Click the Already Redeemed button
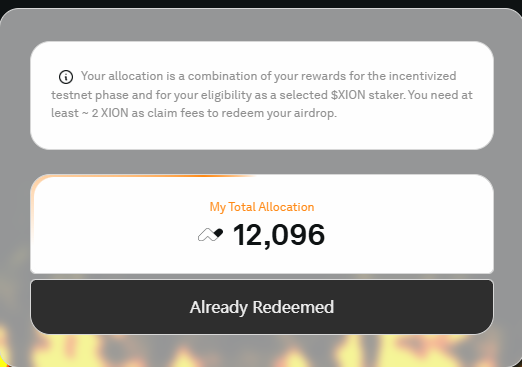Viewport: 522px width, 367px height. click(x=262, y=307)
